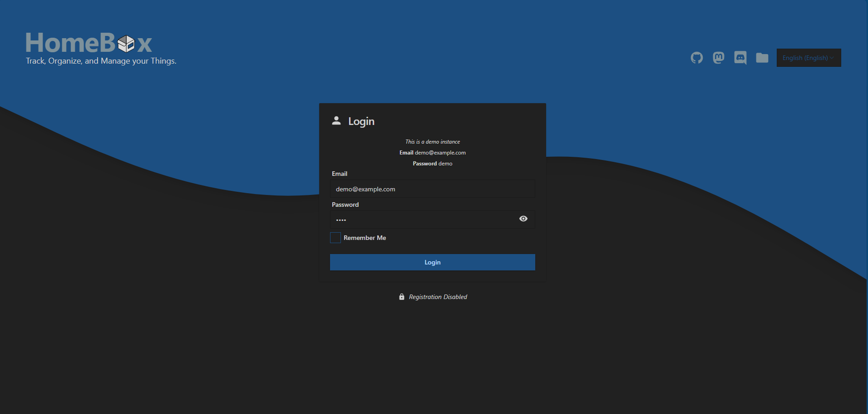
Task: Click the user icon beside Login heading
Action: (x=336, y=121)
